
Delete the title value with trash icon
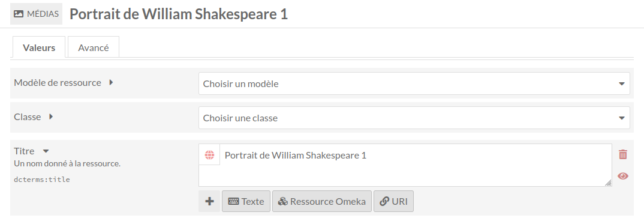pos(622,154)
